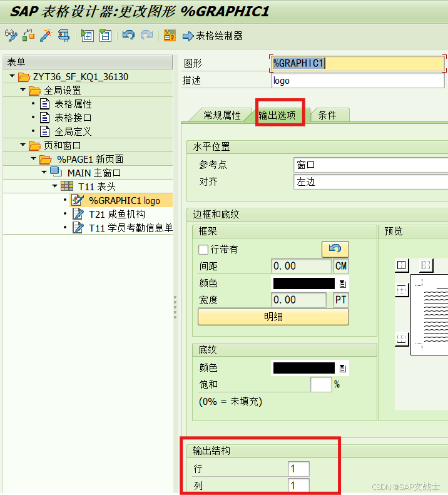Open shading color picker icon
This screenshot has height=495, width=448.
pos(342,368)
